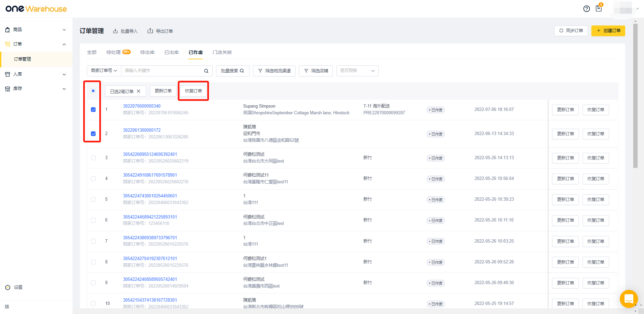Toggle the select-all header checkbox
Screen dimensions: 644x314
pos(93,91)
